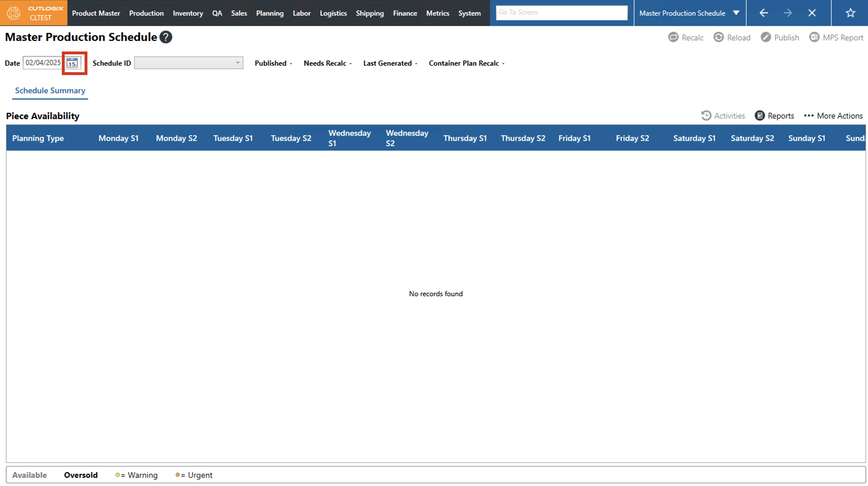This screenshot has width=868, height=486.
Task: Mark this screen as favorite (star)
Action: [x=850, y=13]
